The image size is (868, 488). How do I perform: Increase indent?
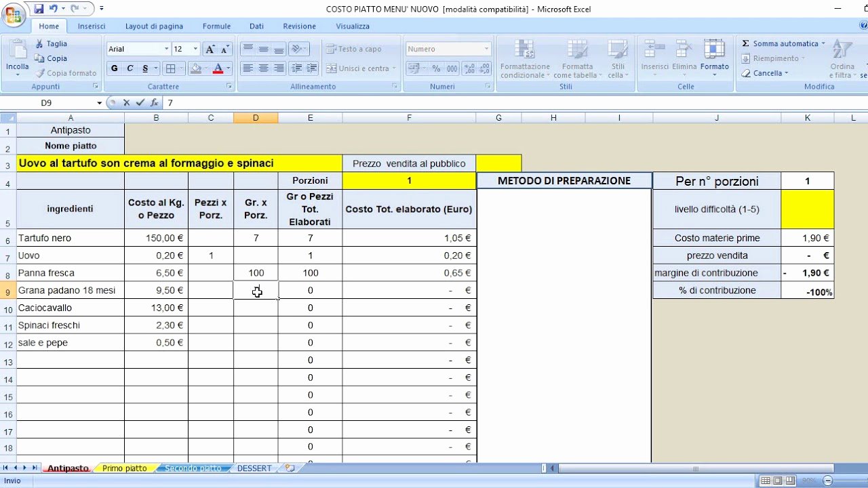312,68
